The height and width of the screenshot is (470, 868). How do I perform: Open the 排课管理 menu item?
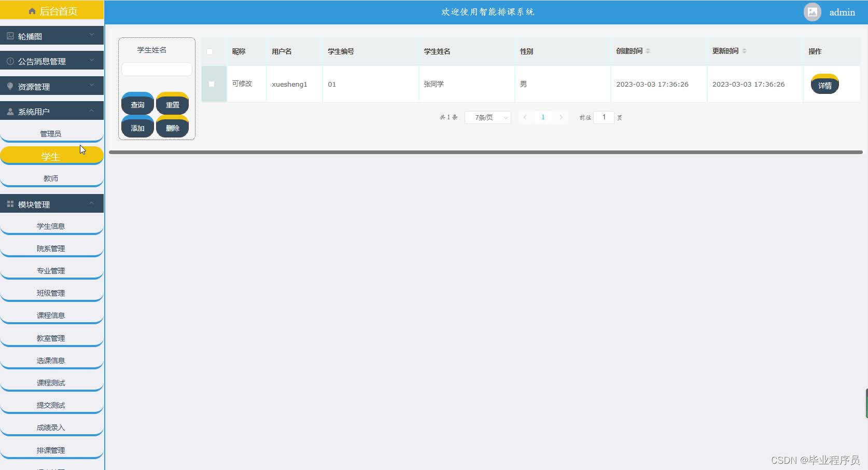pos(51,450)
